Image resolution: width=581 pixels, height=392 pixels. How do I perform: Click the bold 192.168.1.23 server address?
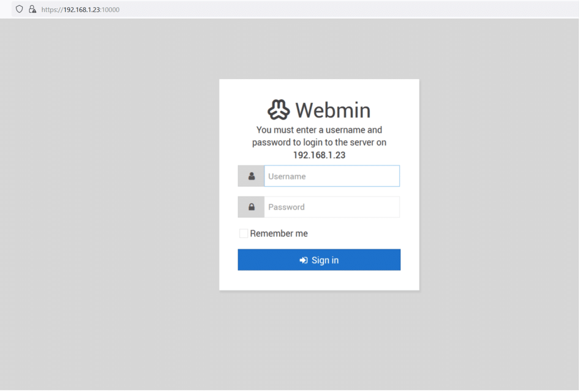(319, 155)
